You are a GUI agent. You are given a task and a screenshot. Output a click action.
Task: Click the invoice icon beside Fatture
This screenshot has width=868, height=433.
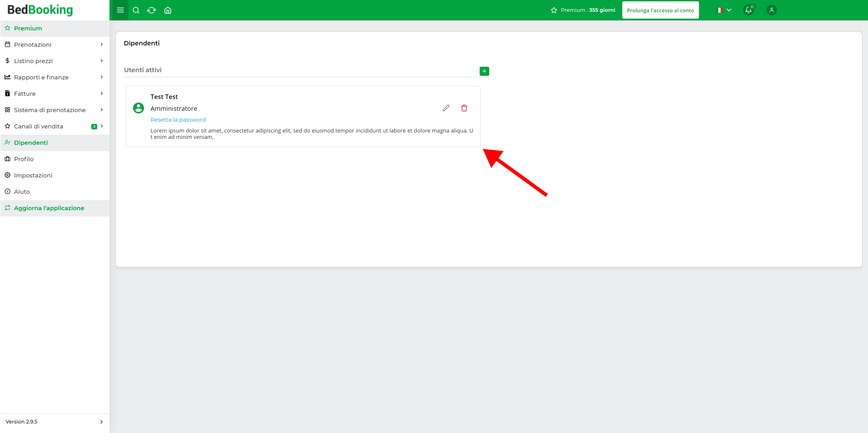tap(7, 93)
